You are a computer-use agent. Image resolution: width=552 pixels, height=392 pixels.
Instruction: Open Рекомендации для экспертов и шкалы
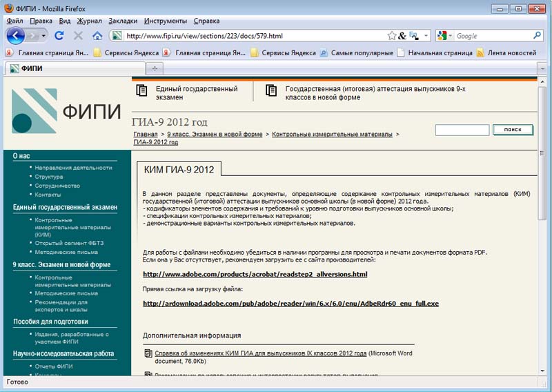click(61, 306)
